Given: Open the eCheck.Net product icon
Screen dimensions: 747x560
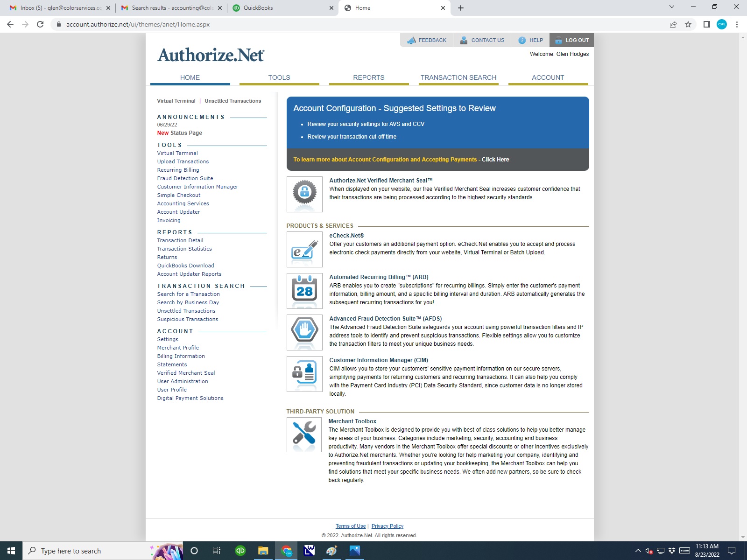Looking at the screenshot, I should 304,249.
